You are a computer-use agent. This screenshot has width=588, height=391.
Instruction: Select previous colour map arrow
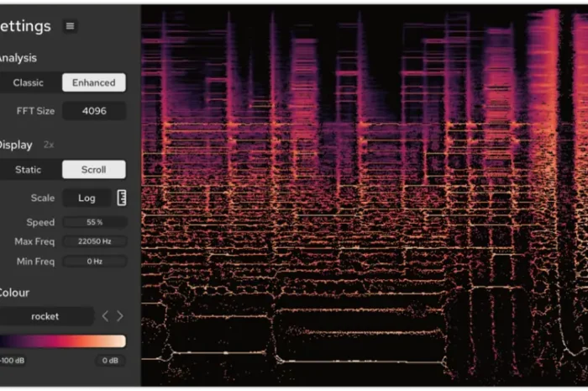[105, 316]
